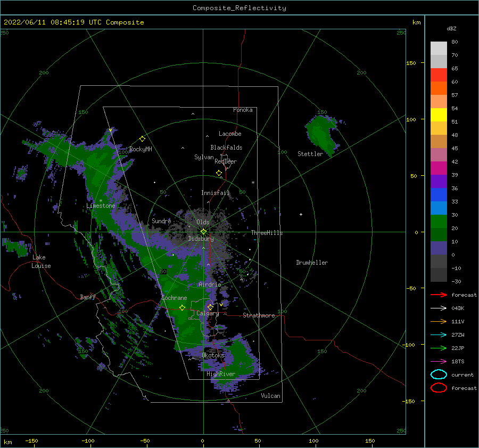Click the cyan 27ZW arrow icon
The width and height of the screenshot is (479, 448).
click(439, 335)
